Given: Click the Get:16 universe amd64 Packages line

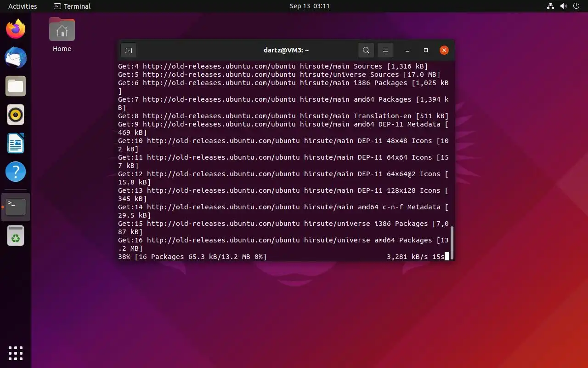Looking at the screenshot, I should pyautogui.click(x=283, y=244).
